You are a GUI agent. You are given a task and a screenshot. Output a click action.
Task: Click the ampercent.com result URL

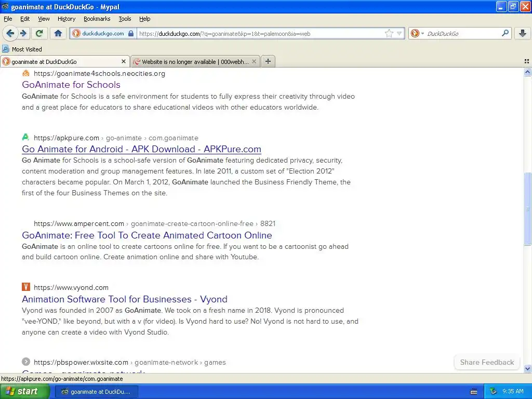(x=154, y=223)
